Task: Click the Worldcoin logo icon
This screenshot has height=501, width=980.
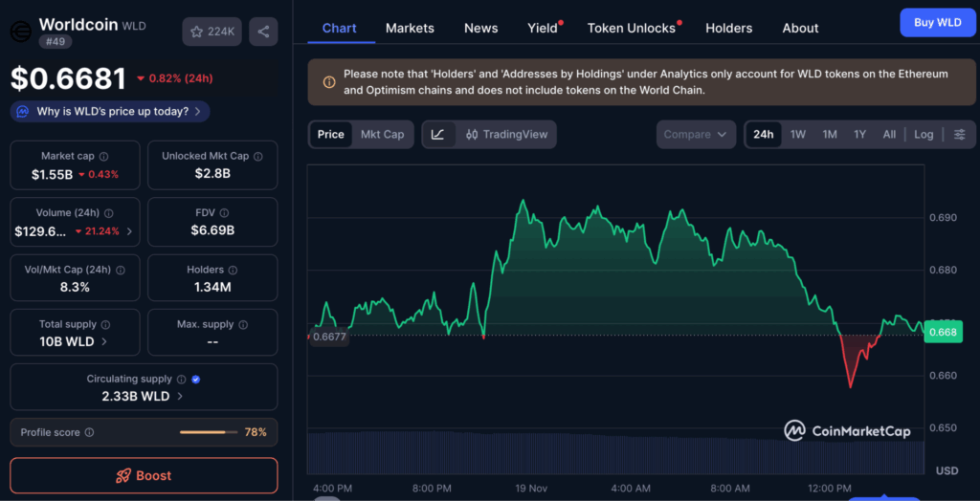Action: [19, 32]
